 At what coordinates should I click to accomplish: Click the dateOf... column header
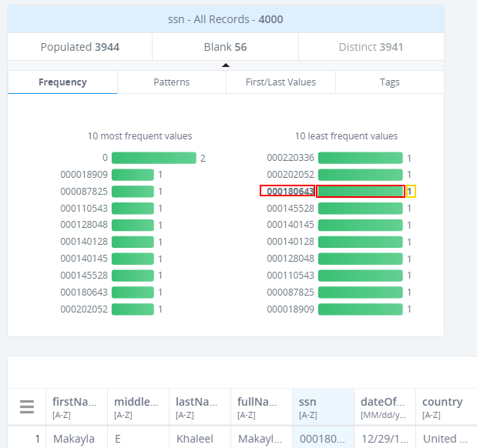click(385, 406)
